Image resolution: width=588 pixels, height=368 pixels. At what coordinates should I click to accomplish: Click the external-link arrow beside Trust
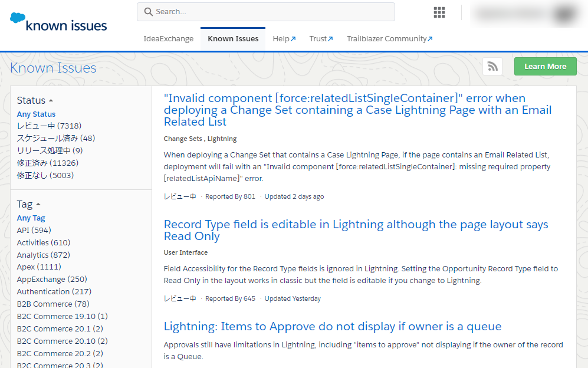point(330,38)
